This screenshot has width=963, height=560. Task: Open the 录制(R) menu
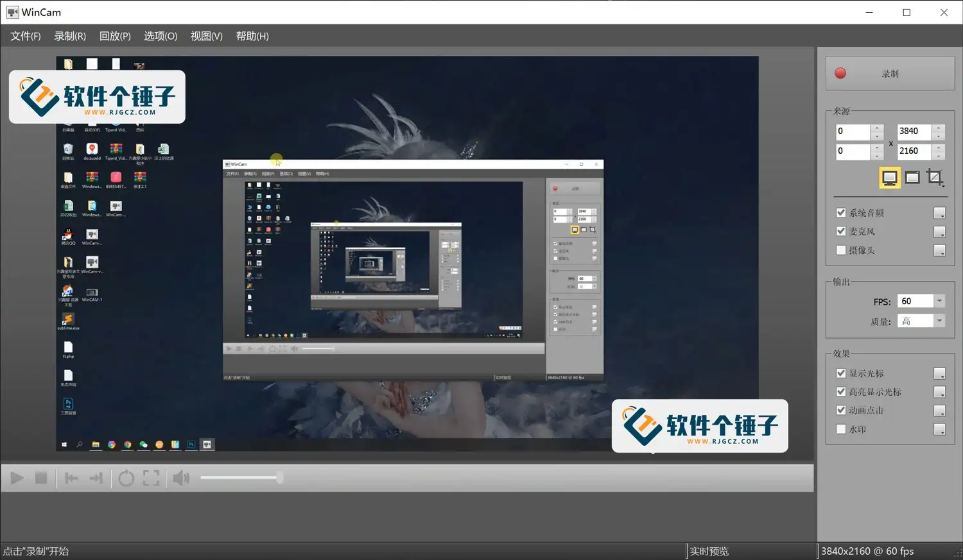69,36
